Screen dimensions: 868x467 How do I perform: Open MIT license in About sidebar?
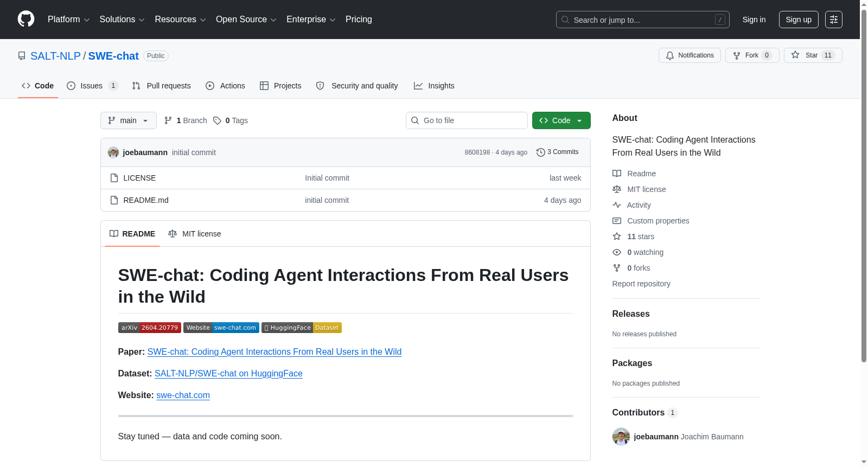click(640, 189)
